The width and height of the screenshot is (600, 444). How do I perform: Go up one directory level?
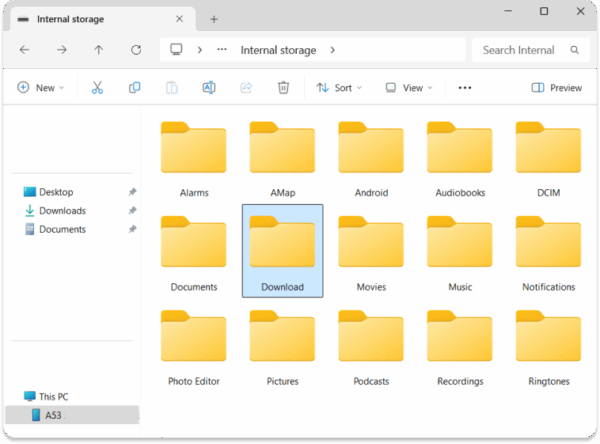pos(98,50)
